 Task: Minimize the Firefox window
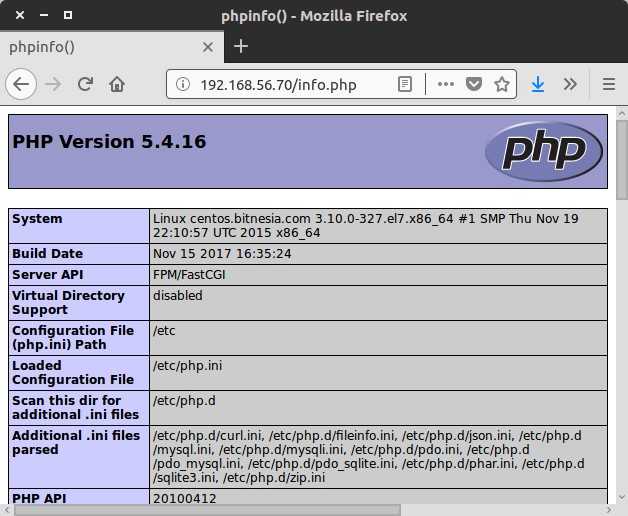[x=44, y=15]
